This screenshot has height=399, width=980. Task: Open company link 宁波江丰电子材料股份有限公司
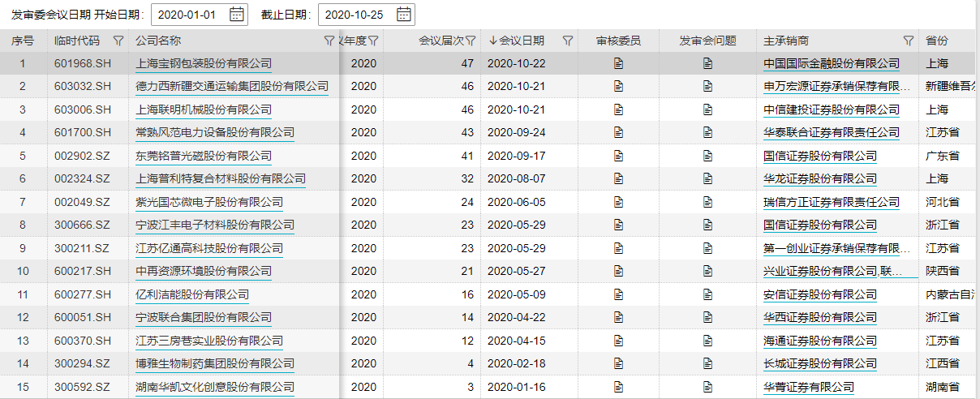(x=215, y=225)
